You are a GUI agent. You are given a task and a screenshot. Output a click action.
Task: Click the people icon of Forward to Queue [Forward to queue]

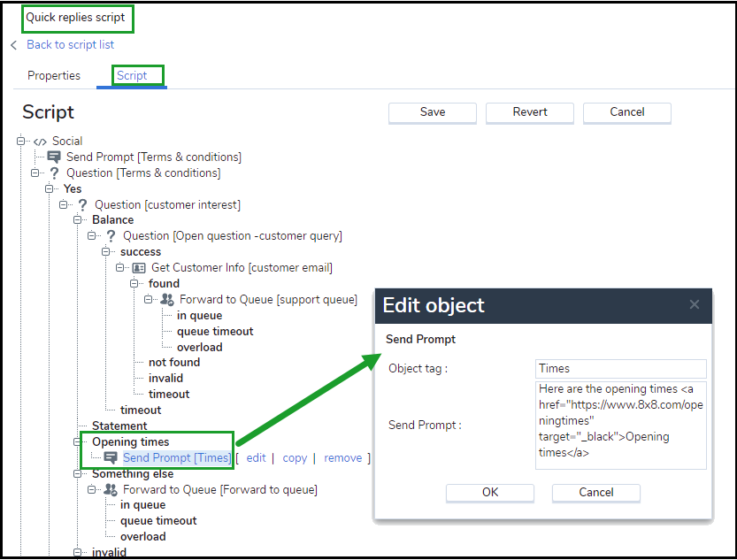(x=111, y=489)
